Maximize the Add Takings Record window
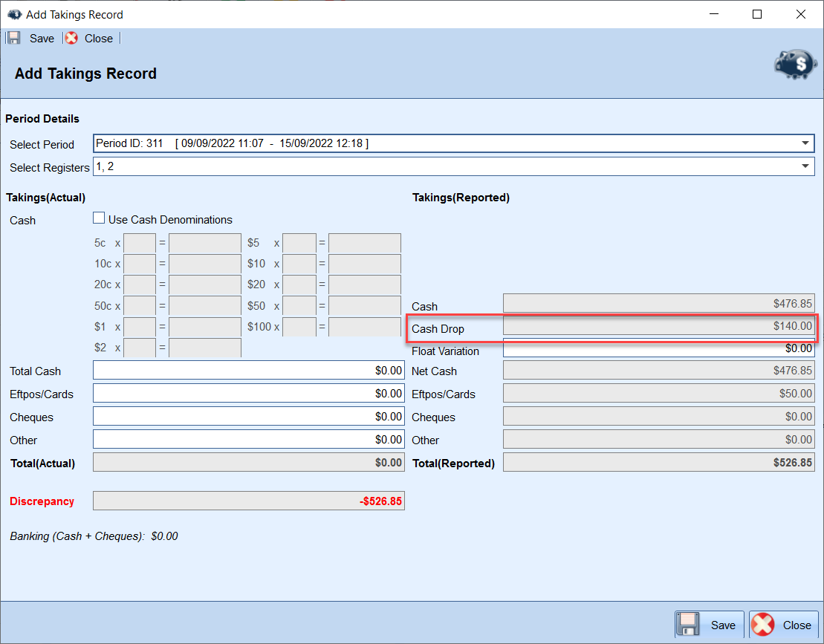 [x=757, y=14]
